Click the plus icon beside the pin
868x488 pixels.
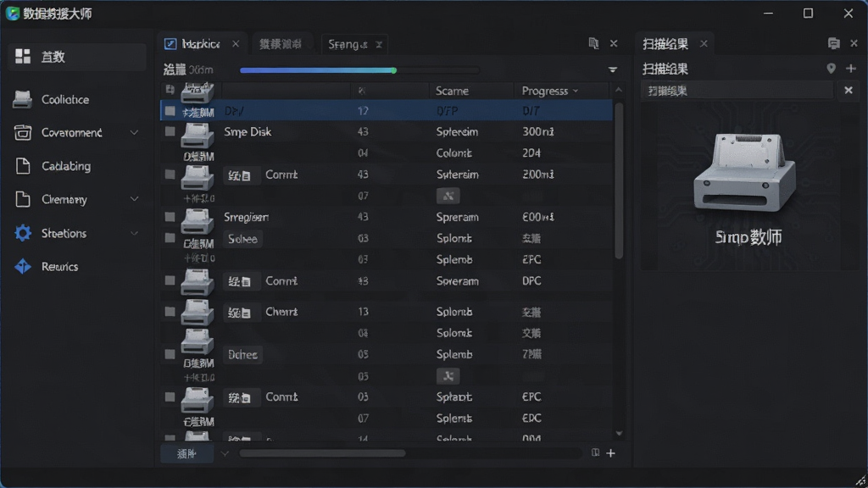(851, 68)
